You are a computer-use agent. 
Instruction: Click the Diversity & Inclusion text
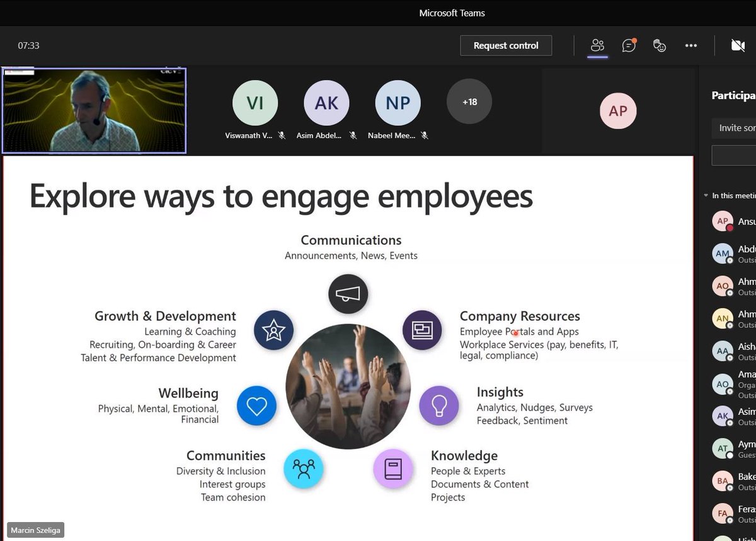pyautogui.click(x=220, y=471)
